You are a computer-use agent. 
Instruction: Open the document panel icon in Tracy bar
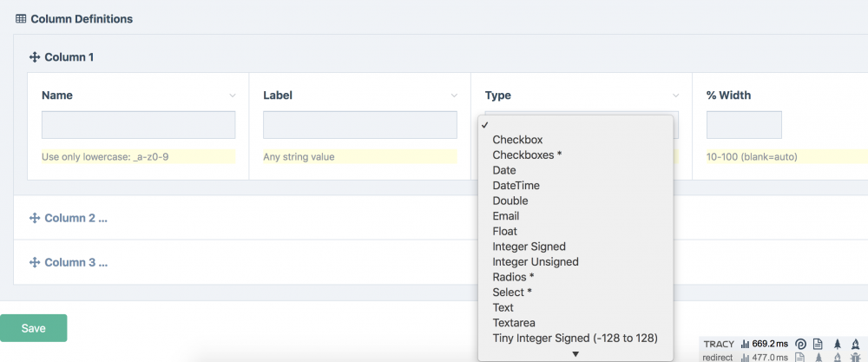click(817, 344)
